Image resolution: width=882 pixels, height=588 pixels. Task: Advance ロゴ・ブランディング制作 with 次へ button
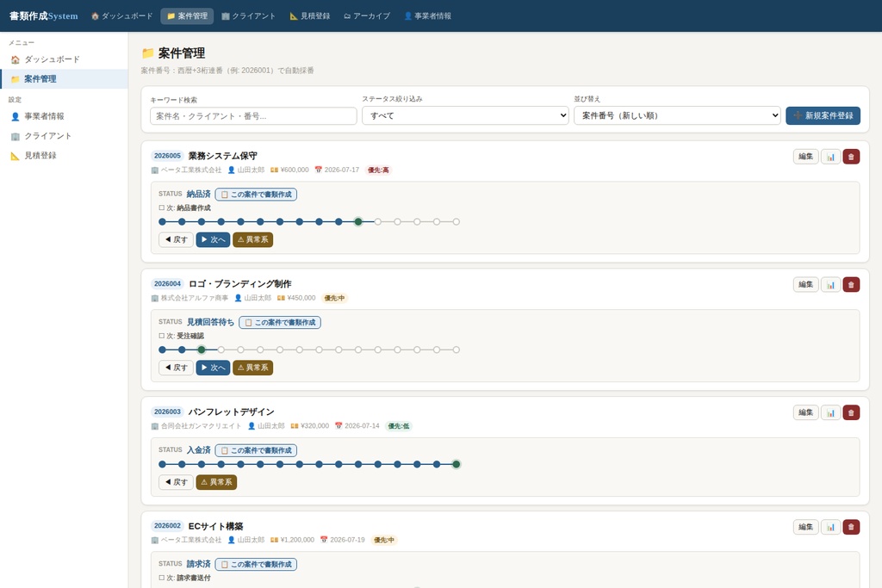coord(214,368)
